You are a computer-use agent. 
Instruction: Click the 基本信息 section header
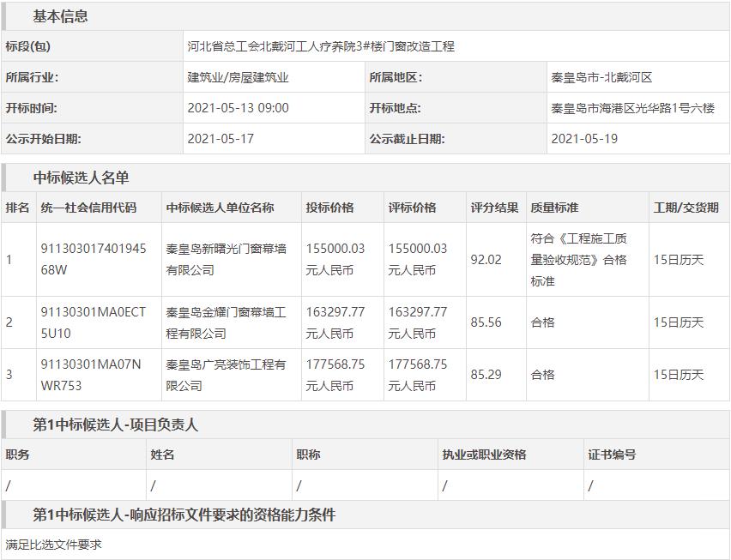[60, 16]
